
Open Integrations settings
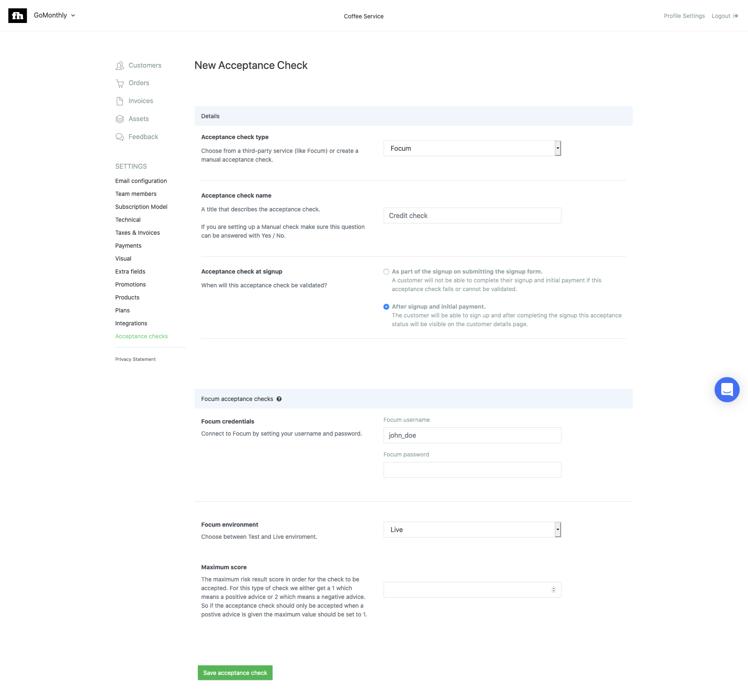[131, 323]
